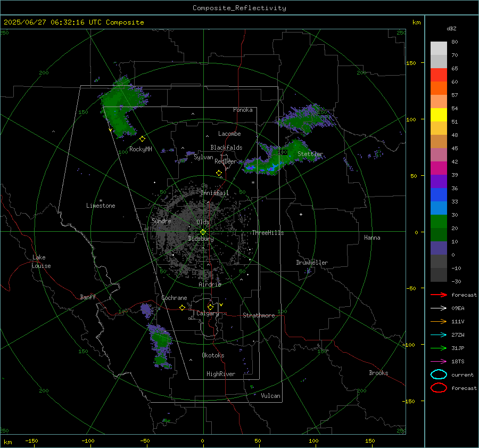Click the ThreeHills label on the map
Screen dimensions: 479x448
(268, 233)
